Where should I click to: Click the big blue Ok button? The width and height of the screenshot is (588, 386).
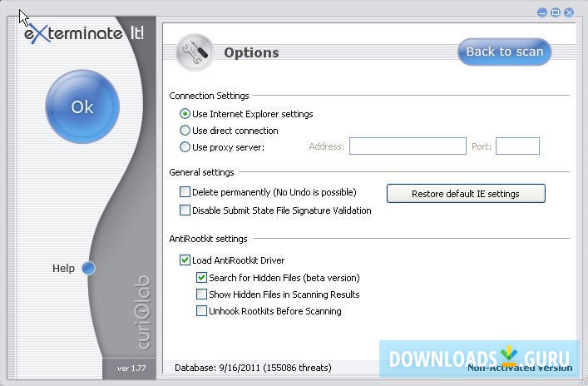pos(82,106)
